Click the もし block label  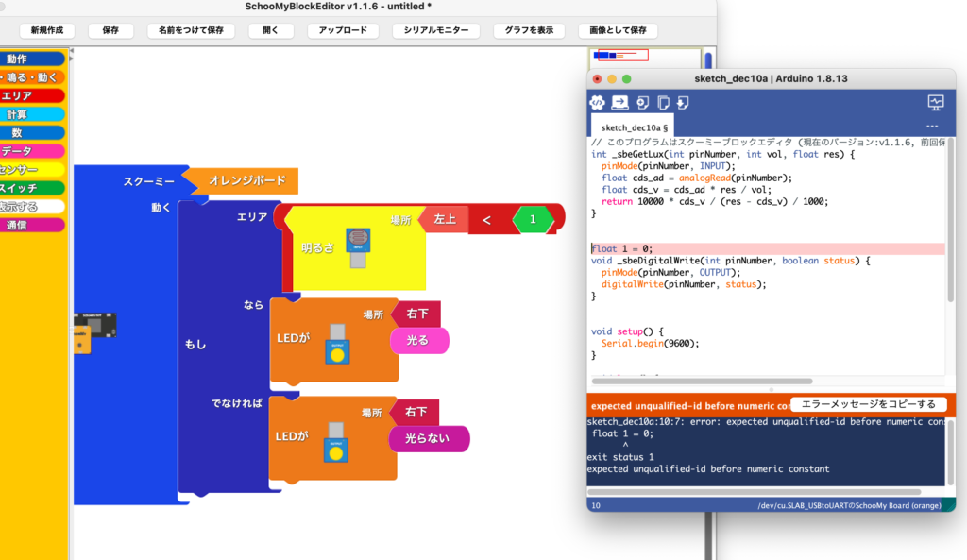tap(195, 344)
